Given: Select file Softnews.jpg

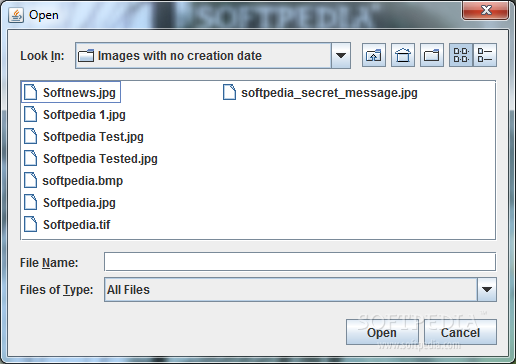Looking at the screenshot, I should pos(71,92).
